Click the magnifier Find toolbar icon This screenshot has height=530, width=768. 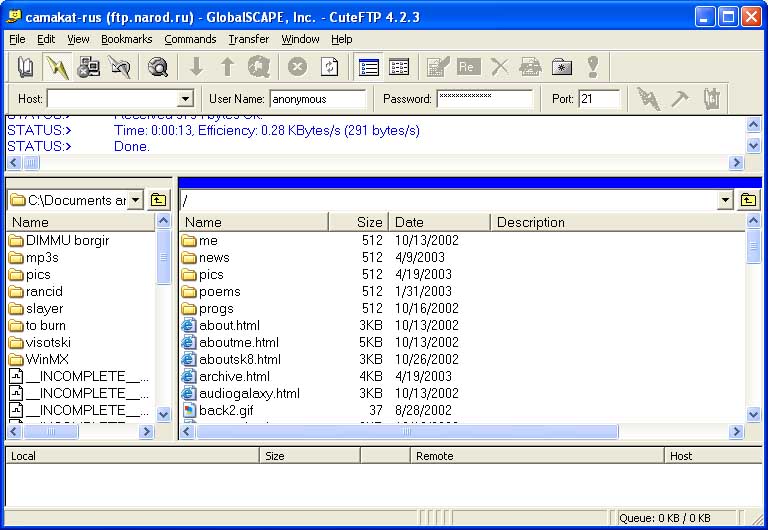pos(158,67)
